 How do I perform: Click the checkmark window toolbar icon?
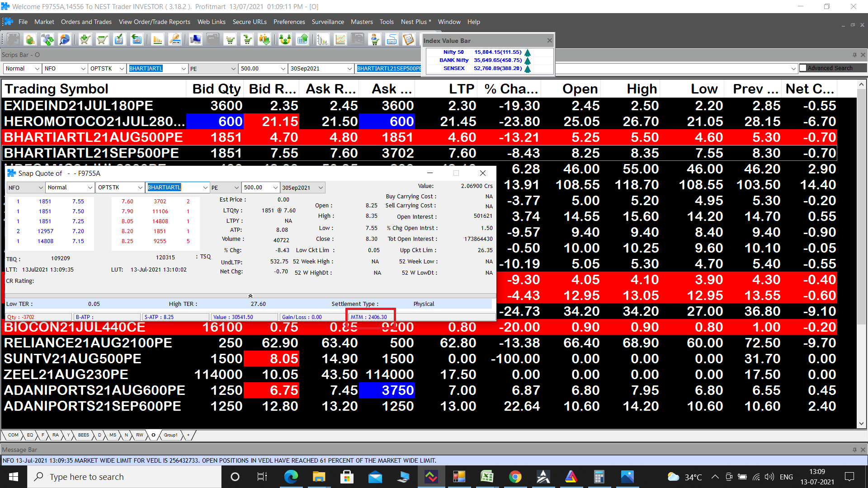tap(119, 40)
